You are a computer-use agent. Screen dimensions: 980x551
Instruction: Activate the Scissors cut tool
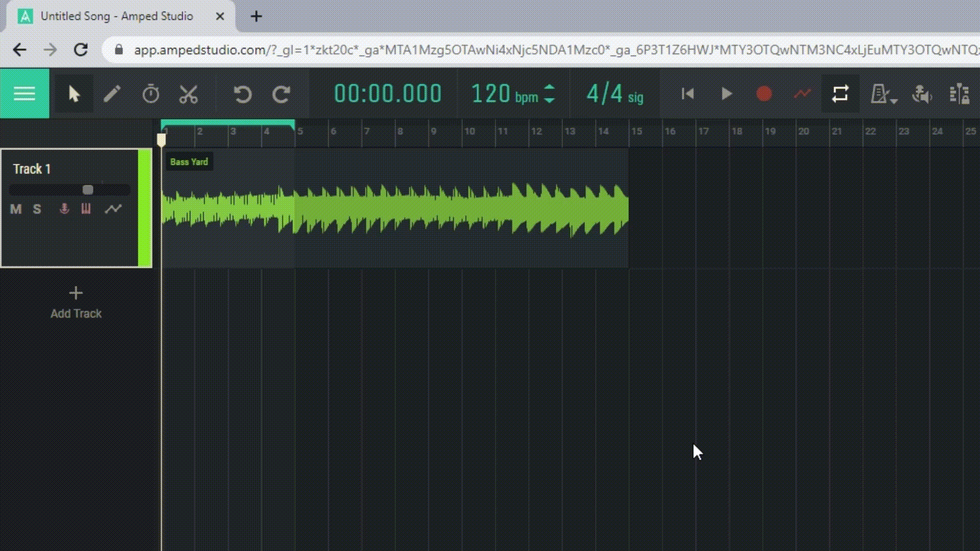(x=188, y=93)
